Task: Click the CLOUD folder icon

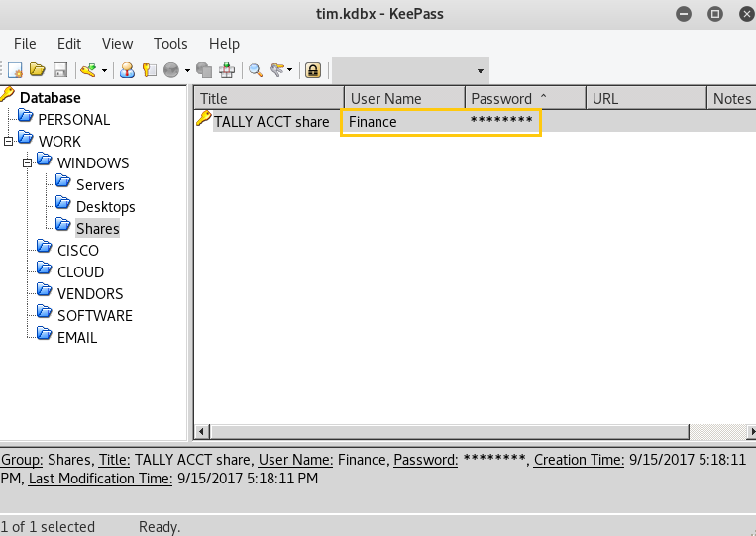Action: tap(44, 268)
